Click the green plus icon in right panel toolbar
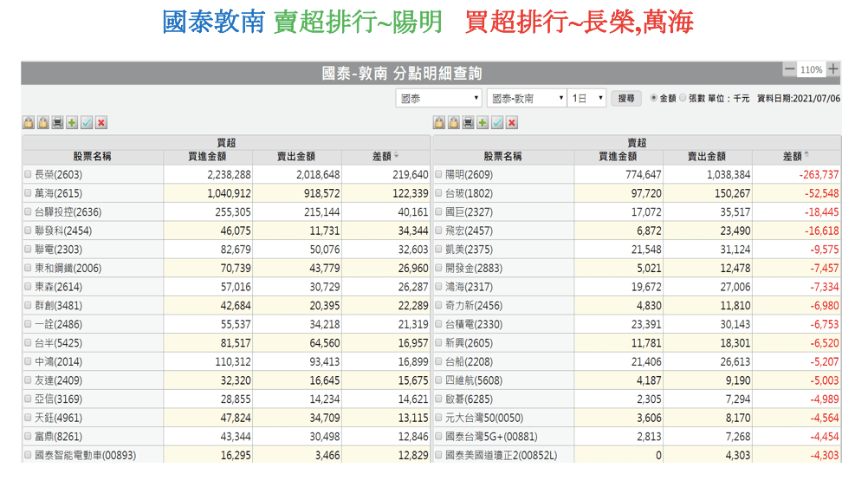Image resolution: width=868 pixels, height=487 pixels. point(483,123)
